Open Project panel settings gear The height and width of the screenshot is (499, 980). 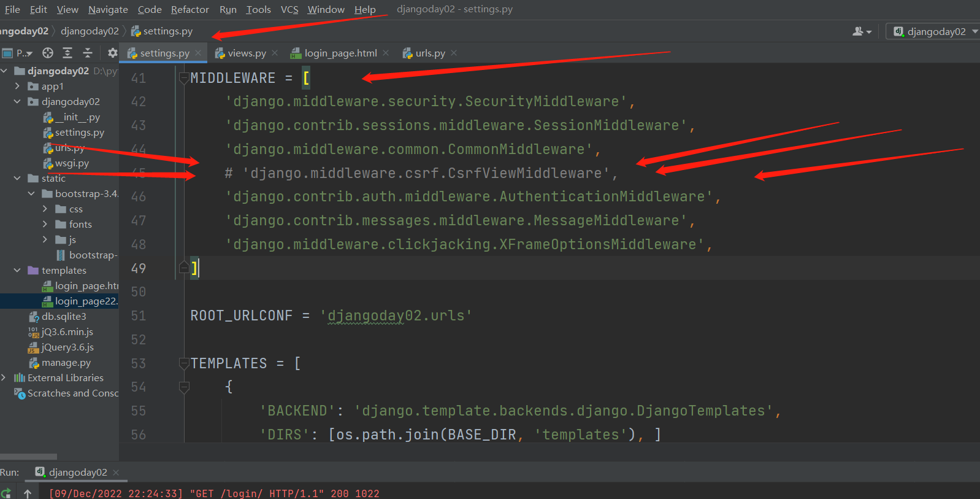coord(112,53)
